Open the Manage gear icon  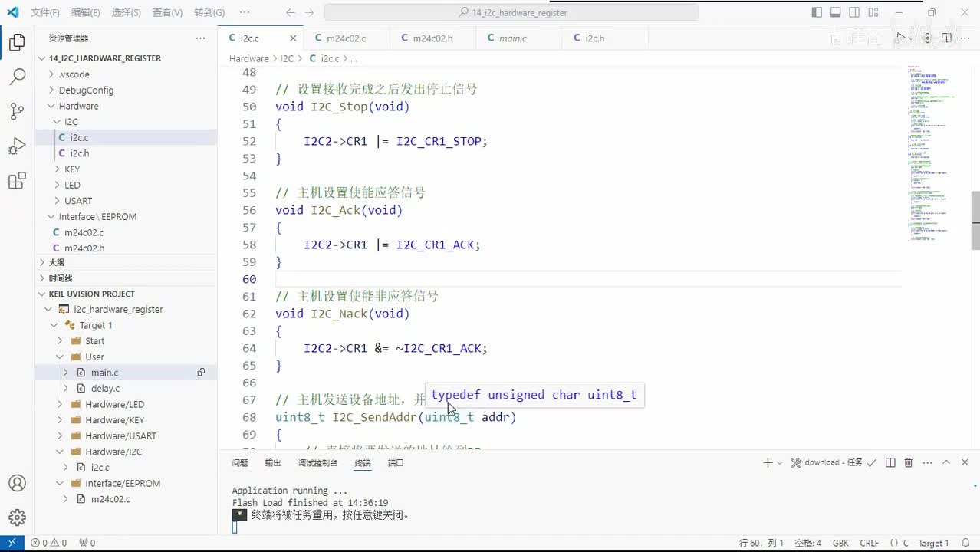[x=17, y=517]
